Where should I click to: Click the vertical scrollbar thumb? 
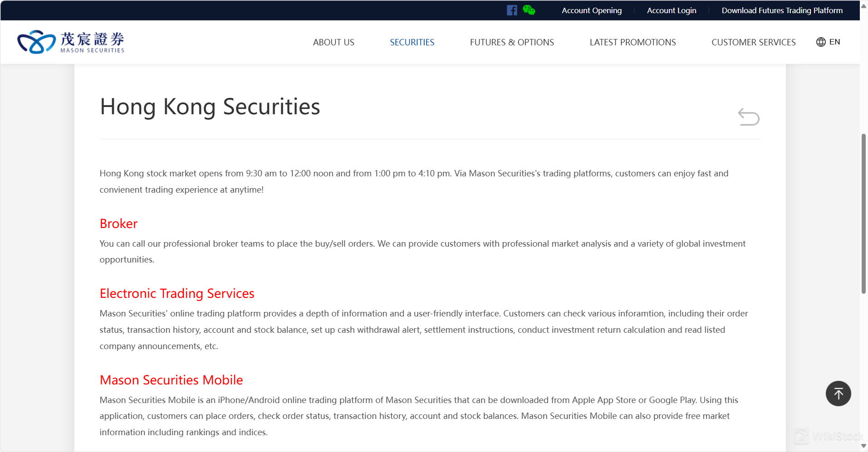tap(863, 213)
